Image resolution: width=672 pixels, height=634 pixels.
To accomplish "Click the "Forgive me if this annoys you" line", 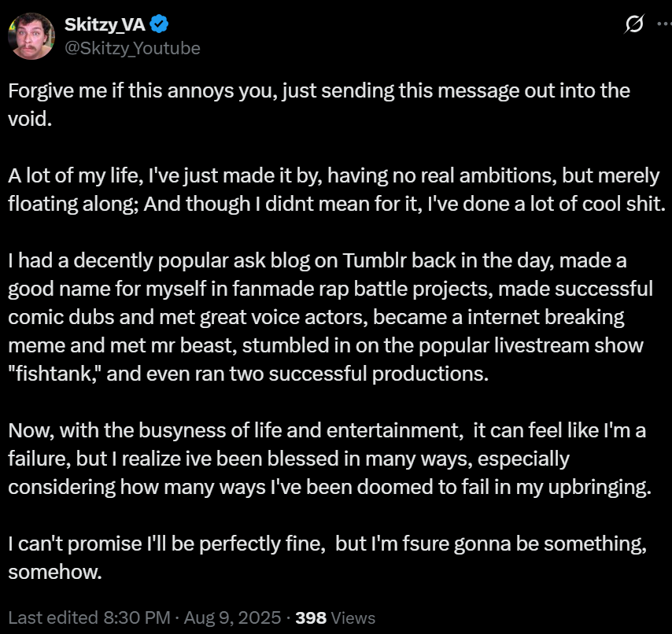I will (x=319, y=90).
